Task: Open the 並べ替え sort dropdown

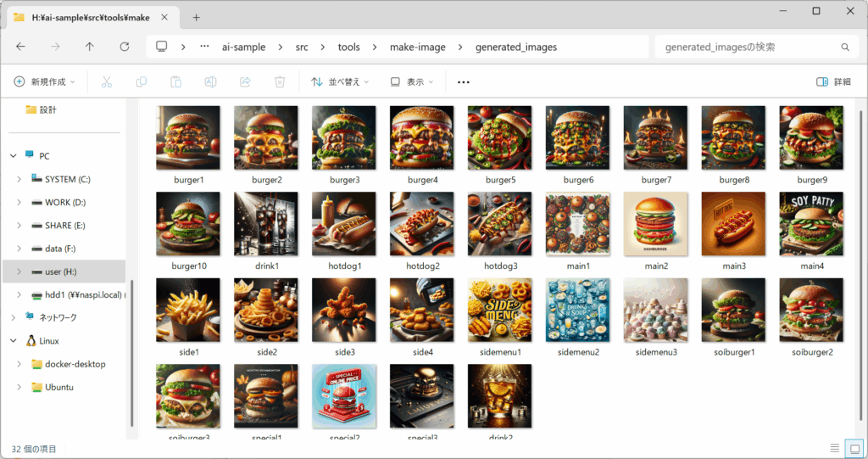Action: point(341,81)
